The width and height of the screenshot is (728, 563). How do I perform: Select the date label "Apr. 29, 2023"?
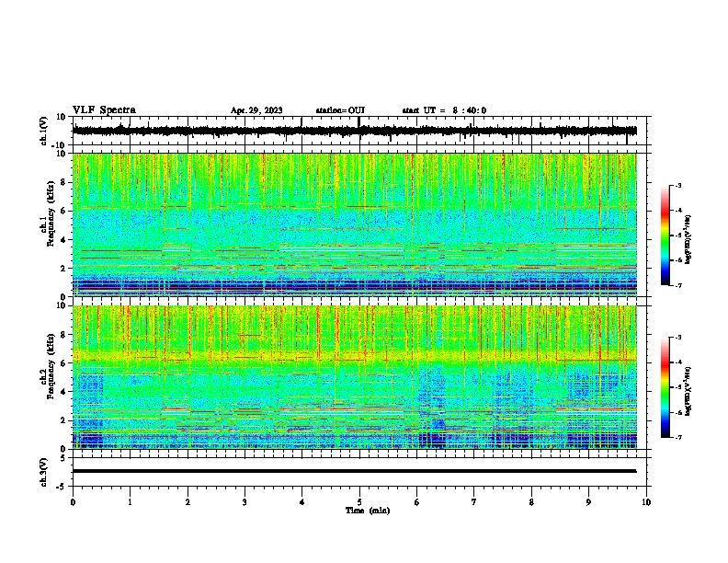256,110
